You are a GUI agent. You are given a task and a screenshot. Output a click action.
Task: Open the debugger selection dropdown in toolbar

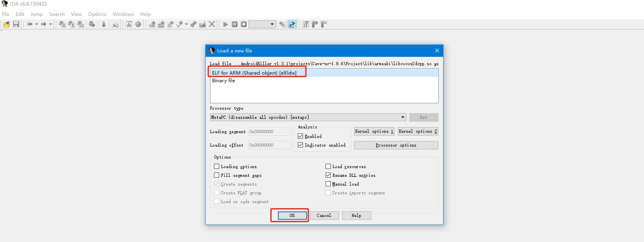point(272,24)
